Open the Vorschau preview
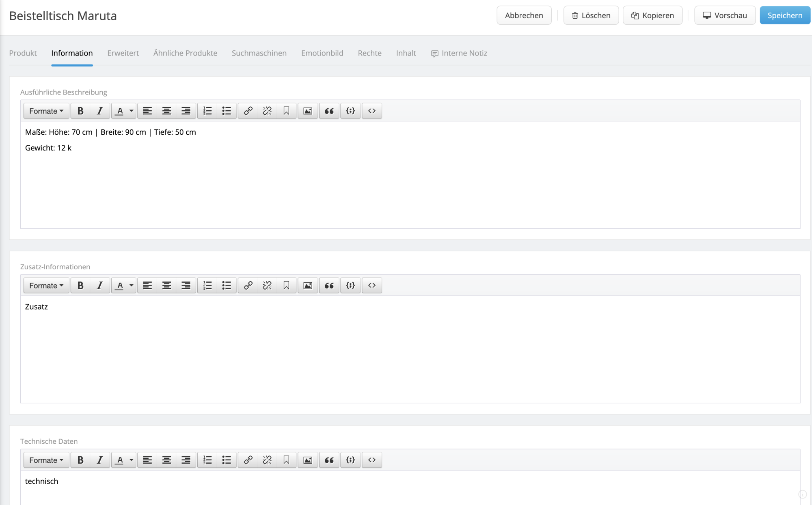 click(725, 15)
